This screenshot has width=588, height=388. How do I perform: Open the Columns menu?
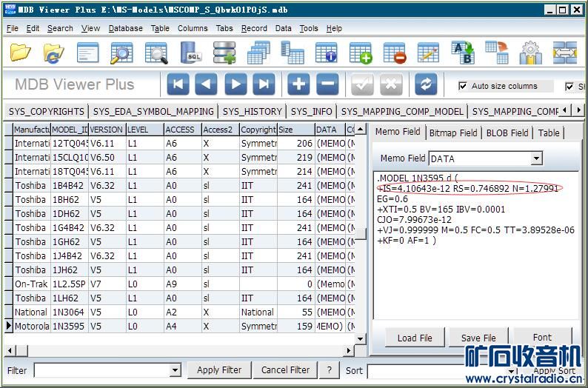(x=193, y=28)
